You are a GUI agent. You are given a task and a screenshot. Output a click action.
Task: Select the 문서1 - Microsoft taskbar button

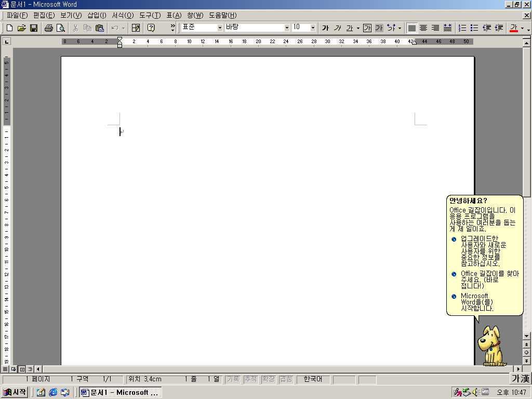pos(120,392)
